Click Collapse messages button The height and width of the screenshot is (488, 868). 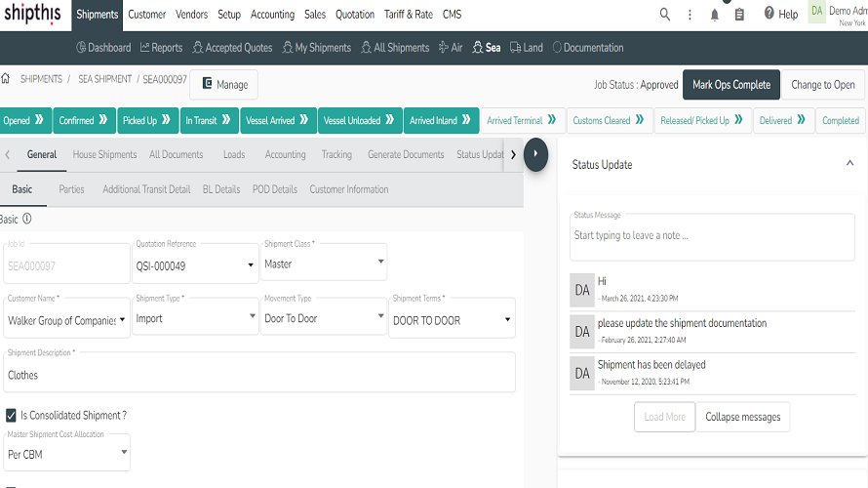point(743,417)
